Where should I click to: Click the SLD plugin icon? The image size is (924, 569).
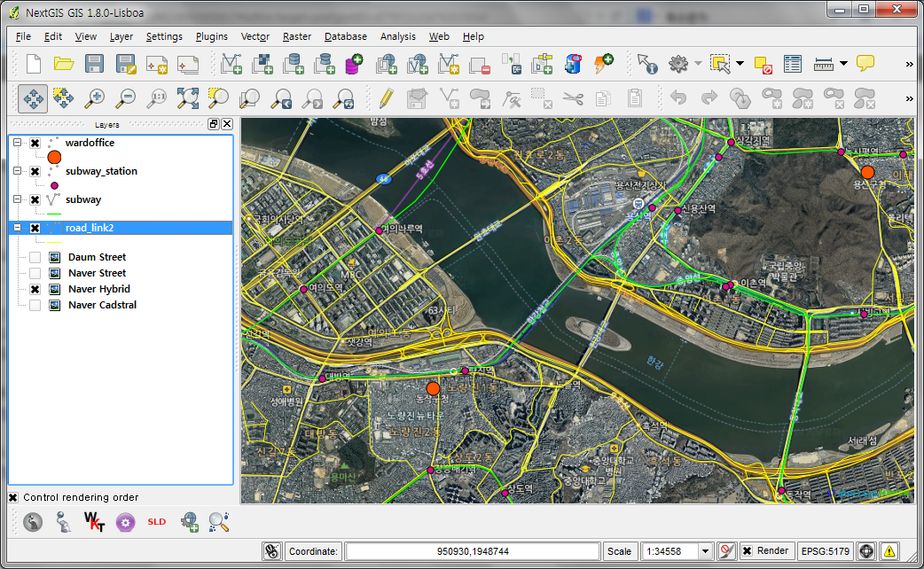pos(156,522)
